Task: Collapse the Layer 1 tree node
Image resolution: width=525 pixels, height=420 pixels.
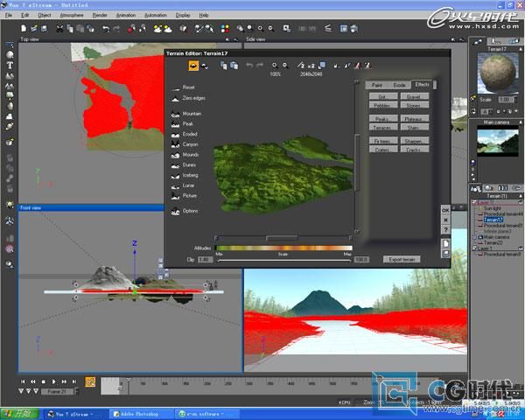Action: pyautogui.click(x=474, y=248)
